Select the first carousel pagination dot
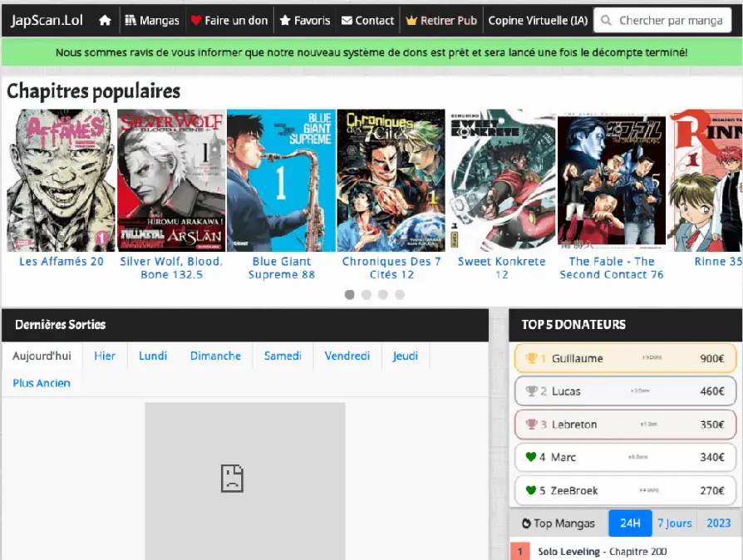The width and height of the screenshot is (743, 560). pyautogui.click(x=350, y=294)
